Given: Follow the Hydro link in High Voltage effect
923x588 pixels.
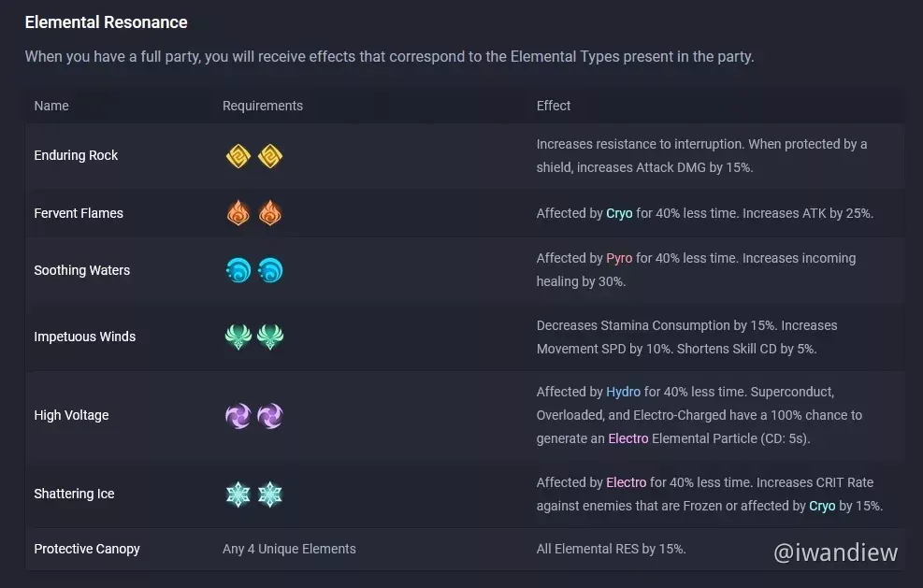Looking at the screenshot, I should click(x=624, y=392).
